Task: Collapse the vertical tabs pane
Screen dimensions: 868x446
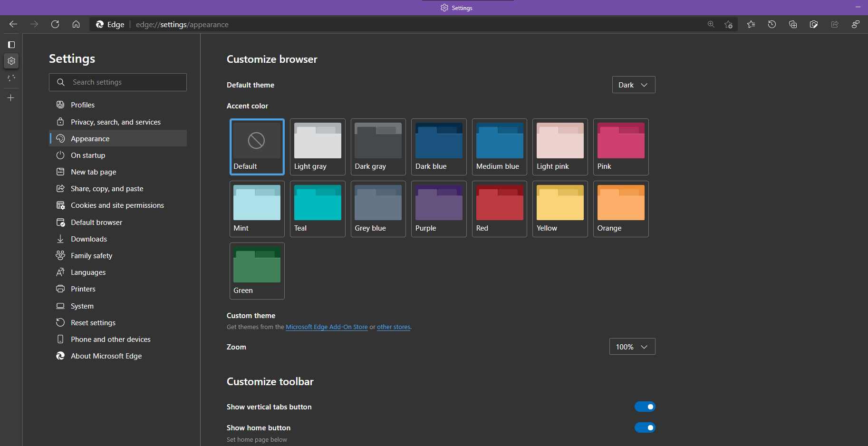Action: click(11, 44)
